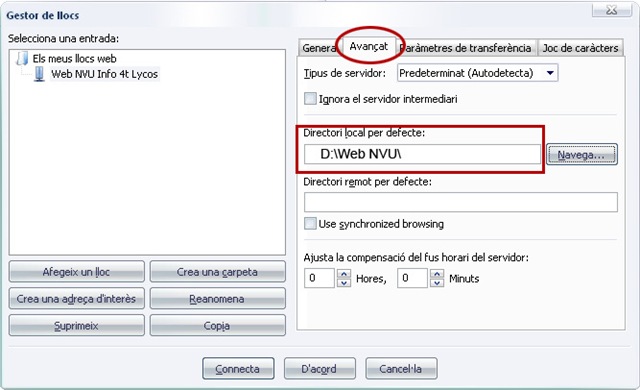Switch to the General tab

click(x=319, y=48)
